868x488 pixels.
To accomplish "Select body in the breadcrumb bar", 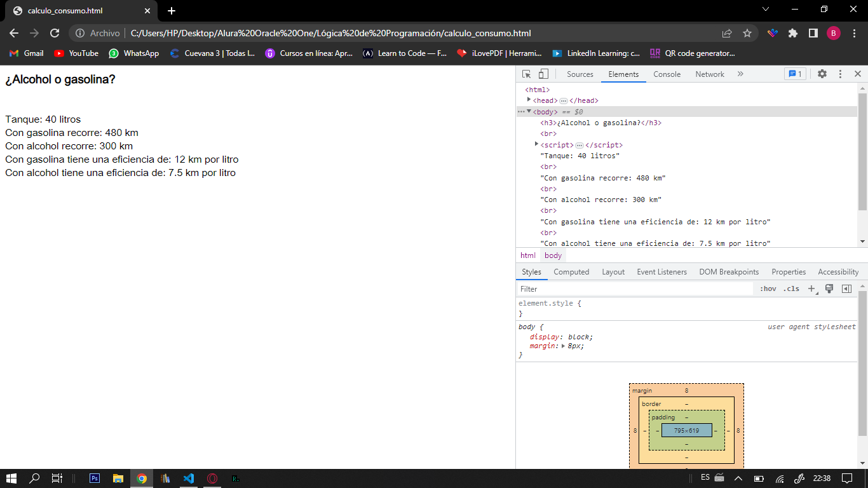I will [553, 255].
